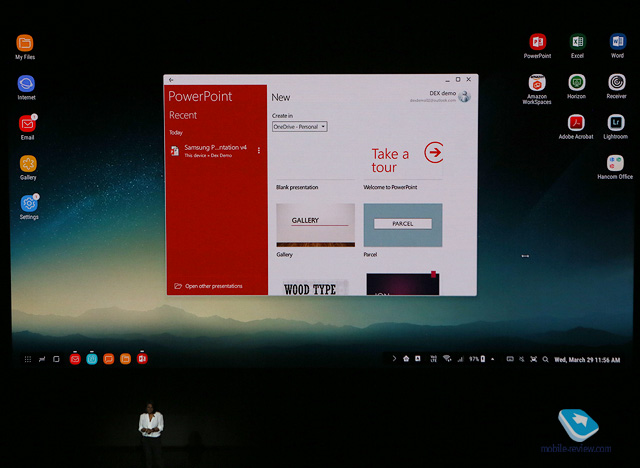640x468 pixels.
Task: Open Lightroom desktop icon
Action: click(616, 122)
